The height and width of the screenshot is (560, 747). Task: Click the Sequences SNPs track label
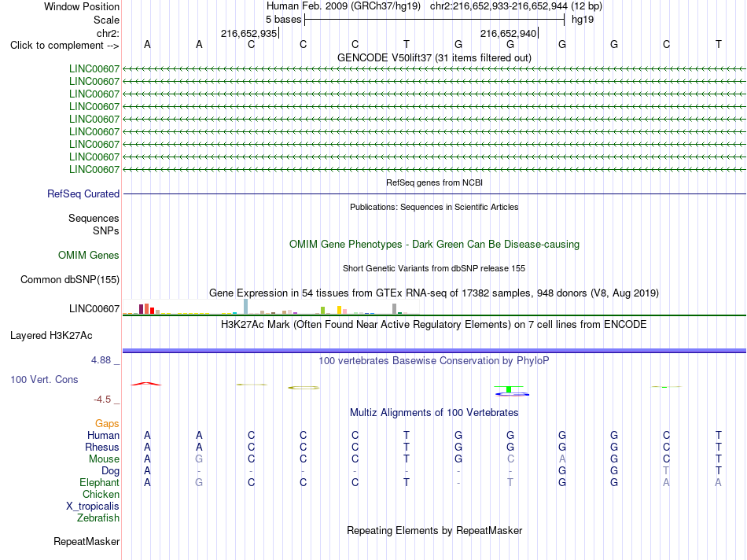pos(94,224)
